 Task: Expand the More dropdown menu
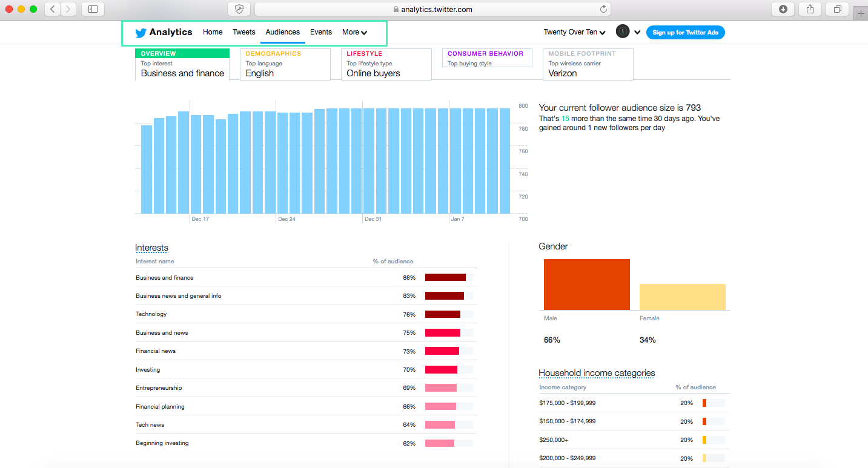click(x=354, y=33)
